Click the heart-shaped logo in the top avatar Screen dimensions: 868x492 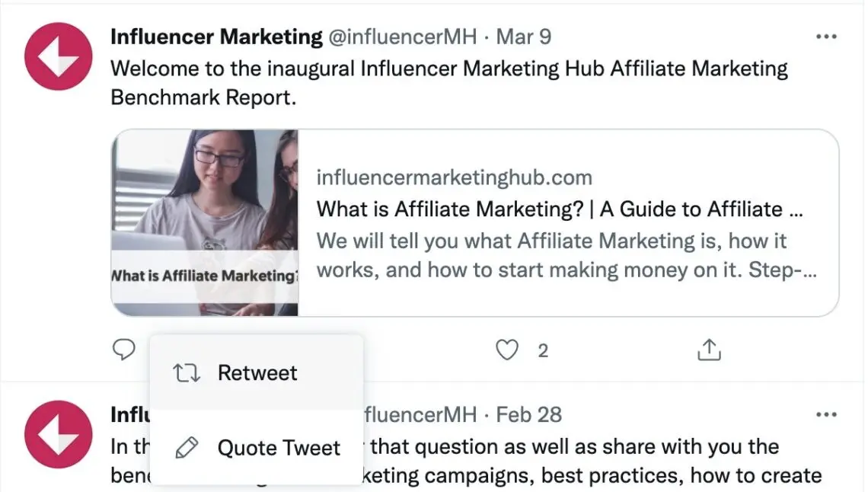tap(59, 56)
